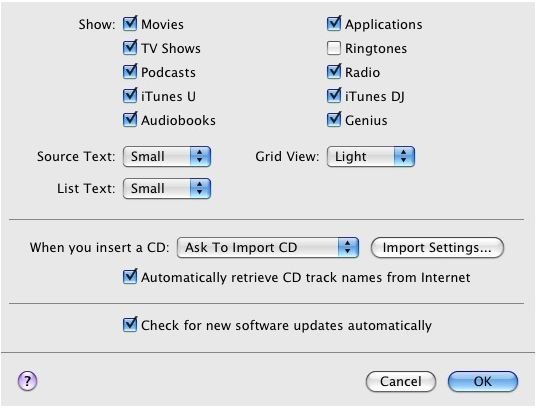The height and width of the screenshot is (408, 536).
Task: Open the List Text size dropdown
Action: coord(167,188)
